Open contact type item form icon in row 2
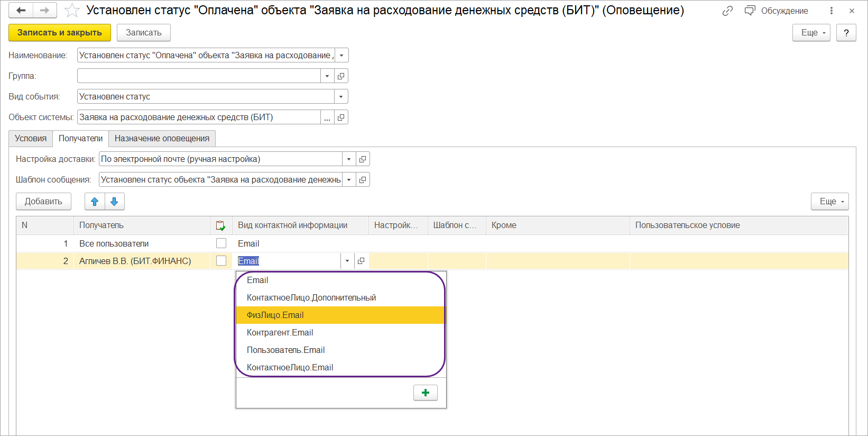The height and width of the screenshot is (436, 868). pyautogui.click(x=361, y=261)
